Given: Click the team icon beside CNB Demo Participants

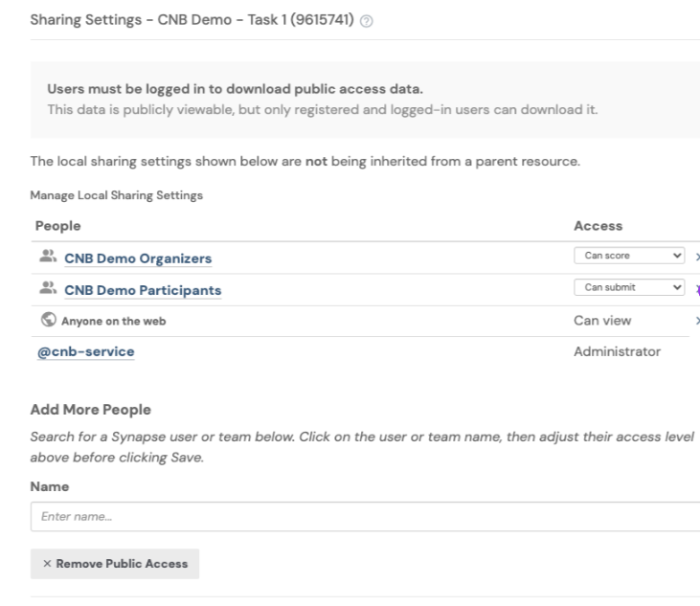Looking at the screenshot, I should [x=46, y=289].
